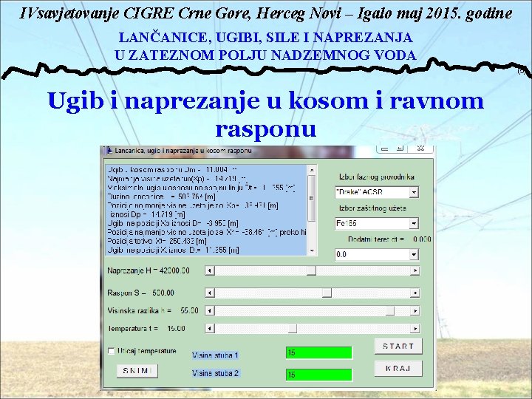Click the results list scroll-up arrow
The width and height of the screenshot is (532, 399).
pos(312,170)
